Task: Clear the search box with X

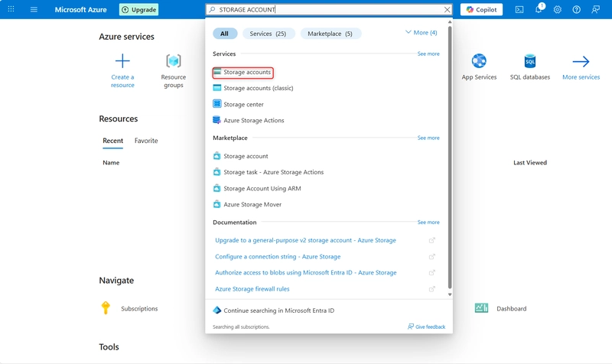Action: point(448,10)
